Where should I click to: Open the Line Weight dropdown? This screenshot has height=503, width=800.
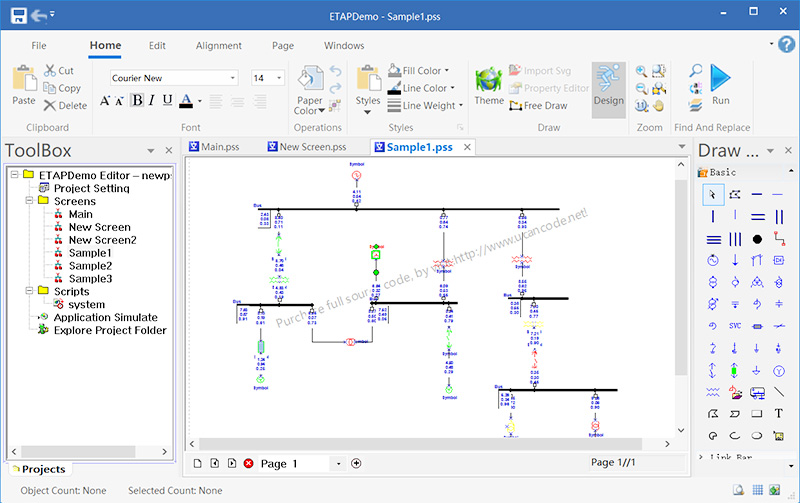click(461, 106)
